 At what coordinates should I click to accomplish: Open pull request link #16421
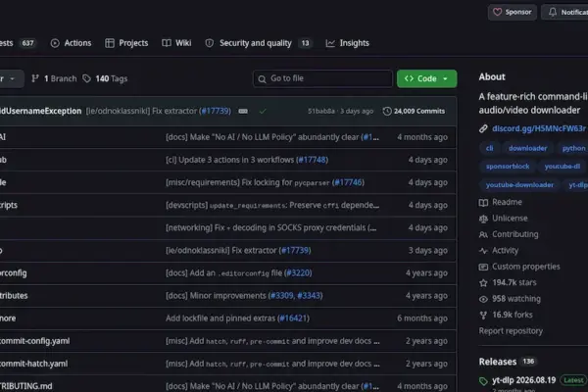point(293,318)
